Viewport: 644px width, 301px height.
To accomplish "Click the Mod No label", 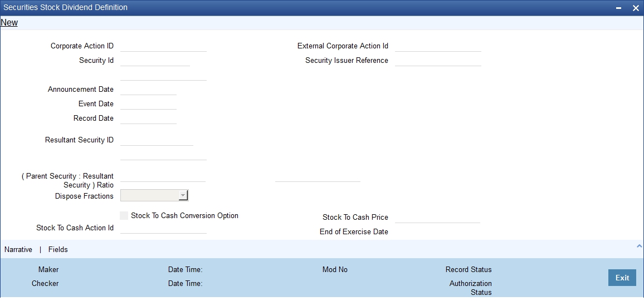I will (x=335, y=269).
